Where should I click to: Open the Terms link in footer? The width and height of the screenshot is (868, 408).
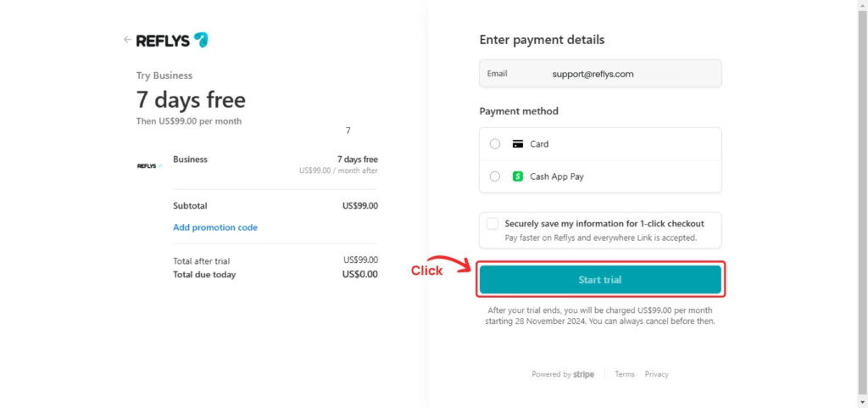click(625, 374)
